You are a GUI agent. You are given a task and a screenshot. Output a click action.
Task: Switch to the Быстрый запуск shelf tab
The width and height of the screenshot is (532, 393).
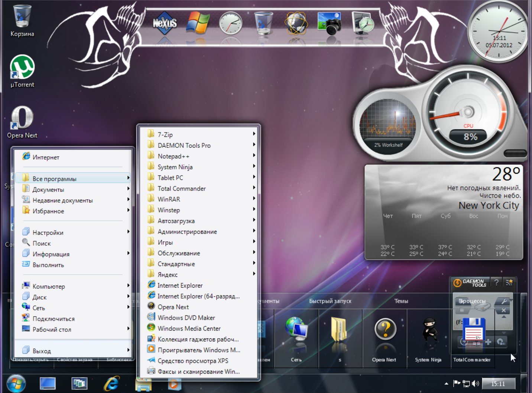click(x=330, y=301)
